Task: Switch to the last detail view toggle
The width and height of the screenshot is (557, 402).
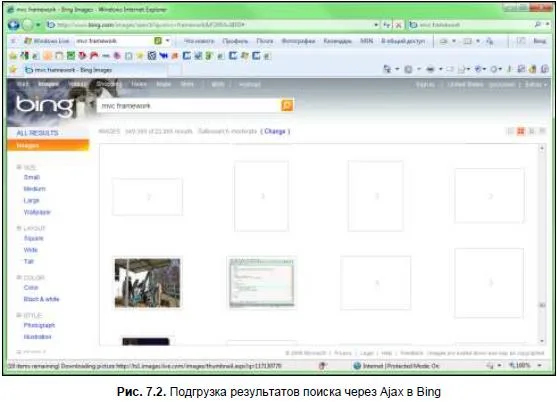Action: tap(542, 131)
